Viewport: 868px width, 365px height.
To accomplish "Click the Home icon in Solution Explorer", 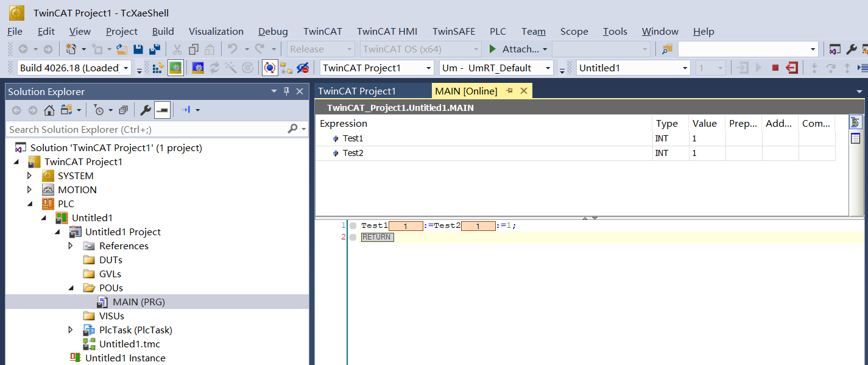I will (x=49, y=110).
